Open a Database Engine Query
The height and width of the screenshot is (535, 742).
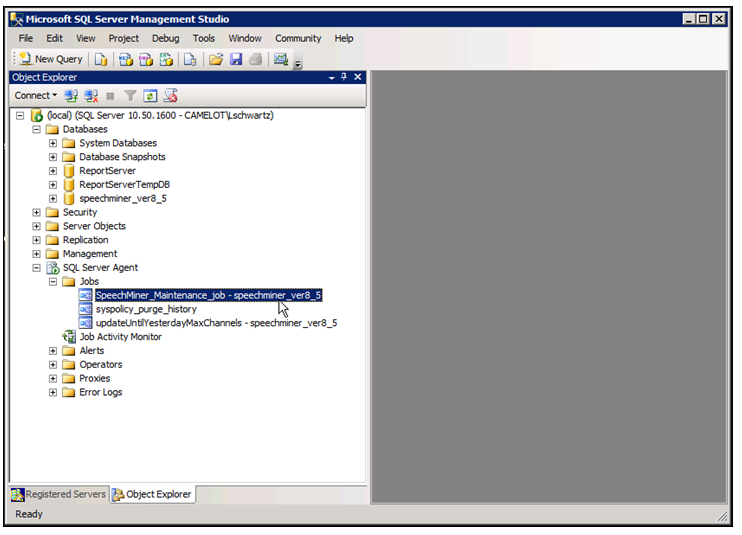(x=101, y=59)
